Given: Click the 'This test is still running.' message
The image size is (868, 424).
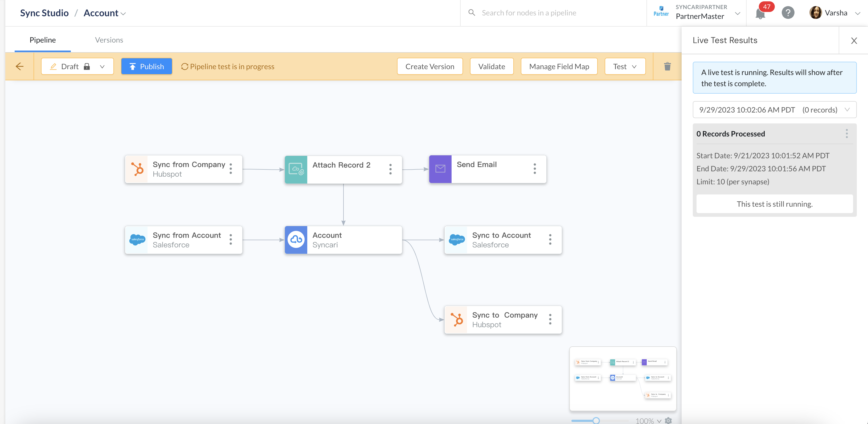Looking at the screenshot, I should (774, 204).
